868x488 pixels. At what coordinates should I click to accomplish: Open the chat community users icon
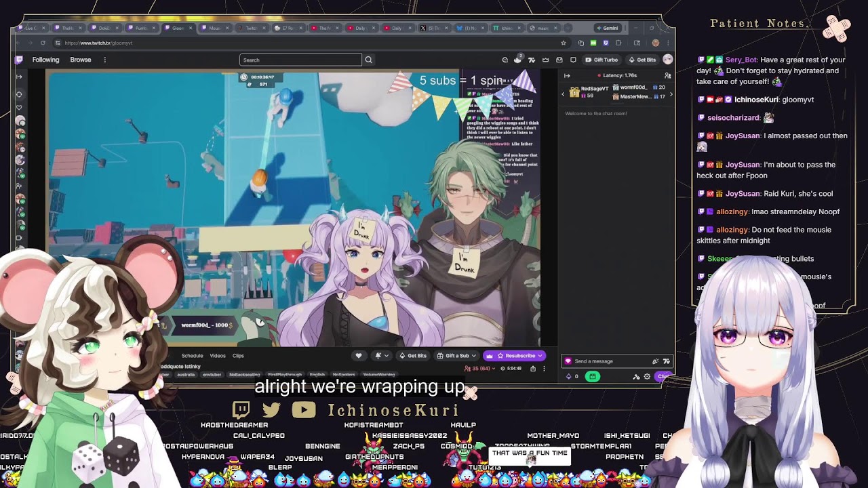668,75
